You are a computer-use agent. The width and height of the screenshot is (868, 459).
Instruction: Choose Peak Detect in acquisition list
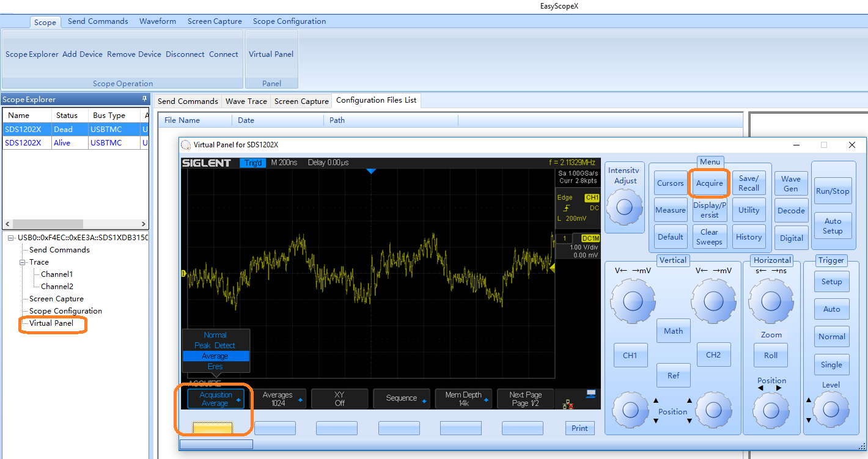[215, 345]
